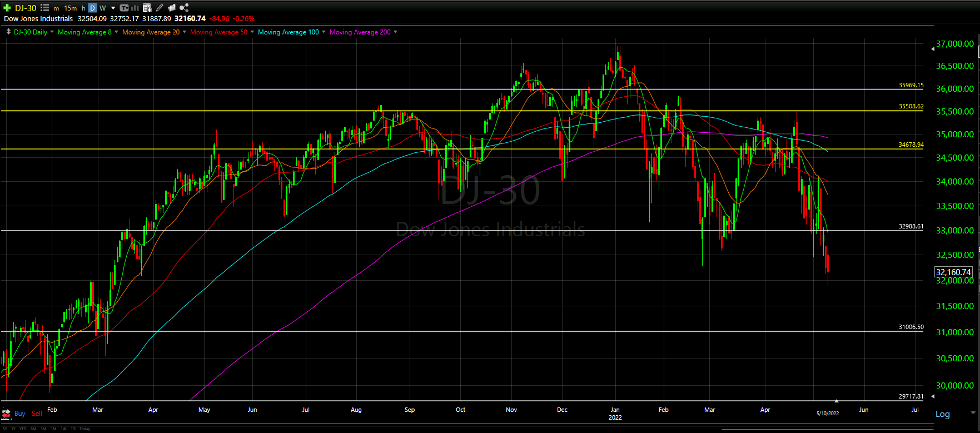Screen dimensions: 980x433
Task: Select the Weekly 'W' timeframe
Action: point(102,8)
